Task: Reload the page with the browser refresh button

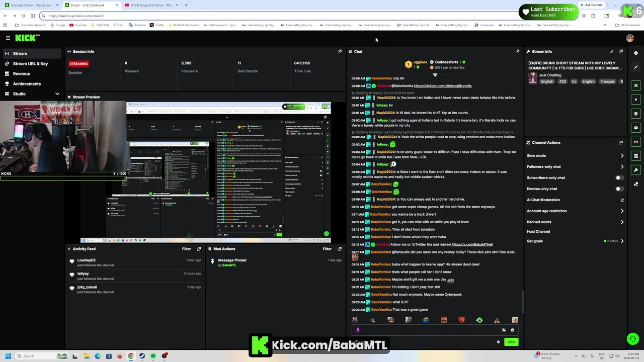Action: coord(24,16)
